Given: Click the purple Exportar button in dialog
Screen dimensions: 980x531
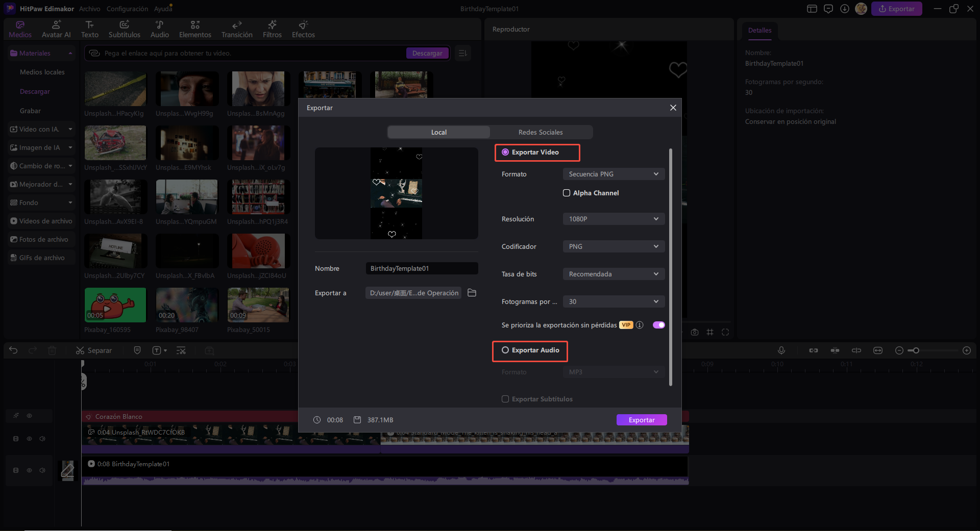Looking at the screenshot, I should (642, 420).
